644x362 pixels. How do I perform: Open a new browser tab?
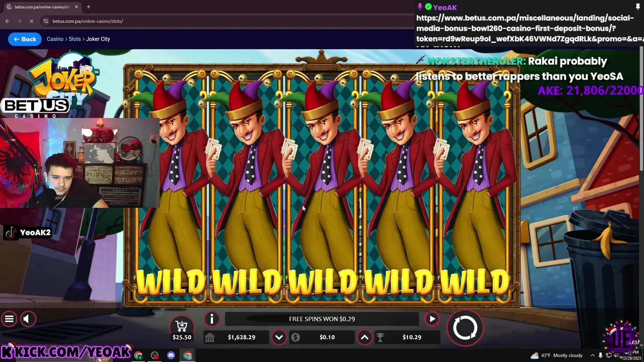pos(88,7)
